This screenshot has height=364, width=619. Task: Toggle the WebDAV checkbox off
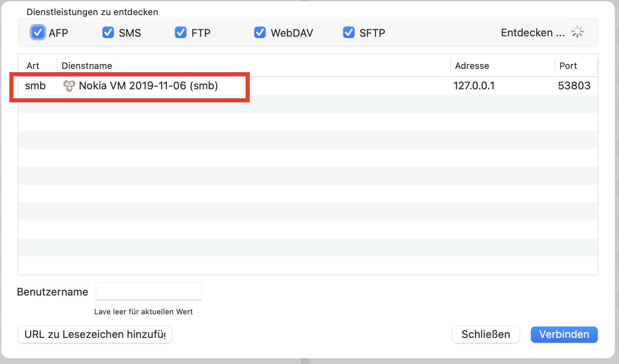click(x=260, y=32)
